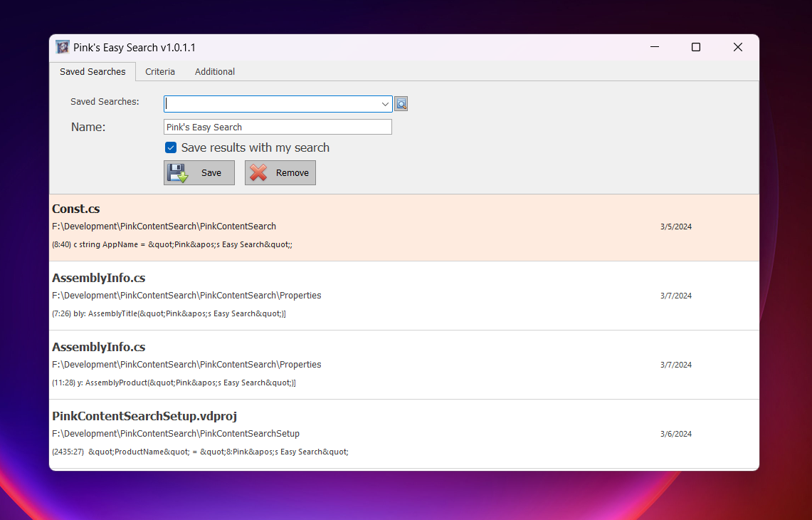
Task: Click the app icon in the title bar
Action: tap(63, 48)
